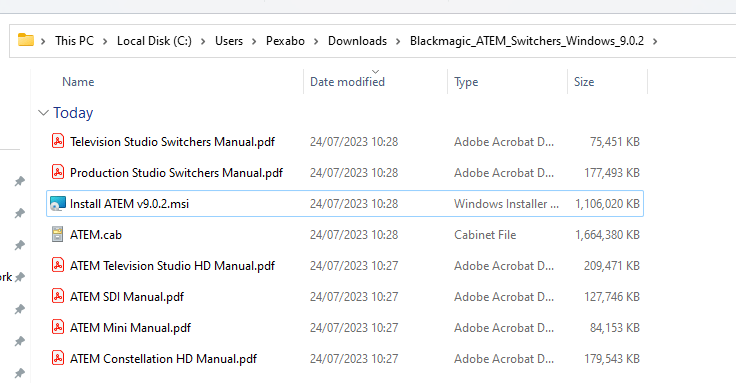Click the 177,493 KB size value
The height and width of the screenshot is (383, 736).
coord(612,173)
